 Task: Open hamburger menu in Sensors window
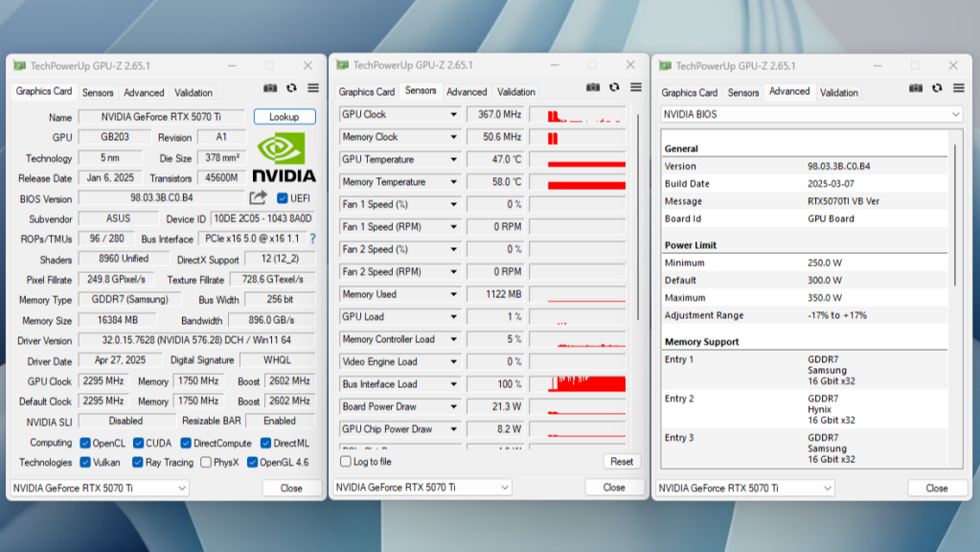pyautogui.click(x=636, y=87)
